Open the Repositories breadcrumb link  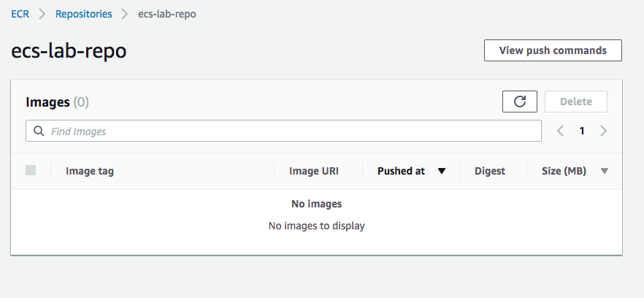84,14
